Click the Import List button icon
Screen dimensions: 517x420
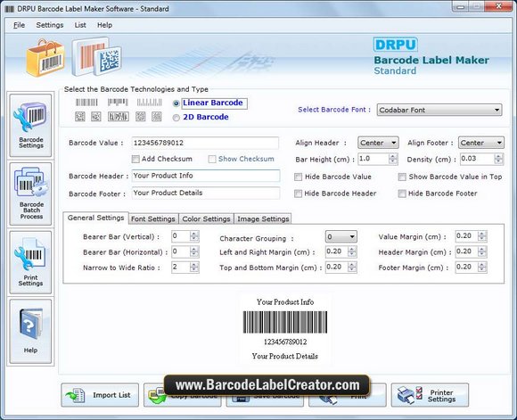pos(76,395)
